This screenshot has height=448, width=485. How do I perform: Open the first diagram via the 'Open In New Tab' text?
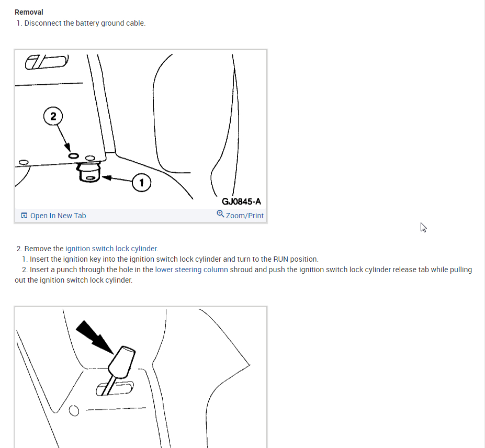(58, 216)
